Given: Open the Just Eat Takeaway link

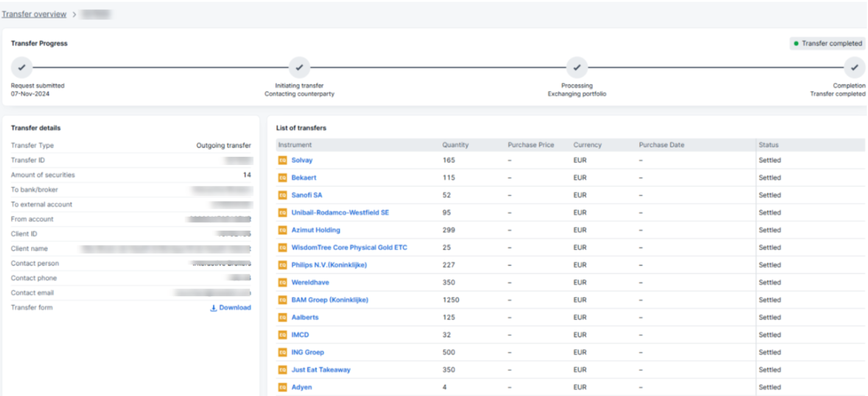Looking at the screenshot, I should click(x=321, y=370).
